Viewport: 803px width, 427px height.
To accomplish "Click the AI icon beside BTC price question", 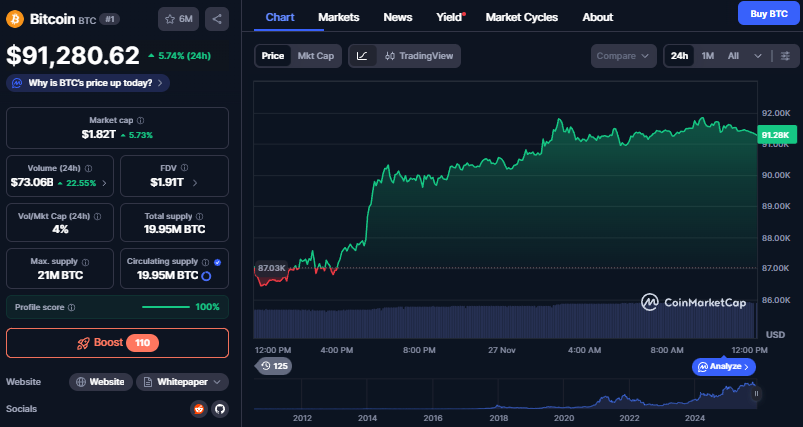I will (17, 83).
